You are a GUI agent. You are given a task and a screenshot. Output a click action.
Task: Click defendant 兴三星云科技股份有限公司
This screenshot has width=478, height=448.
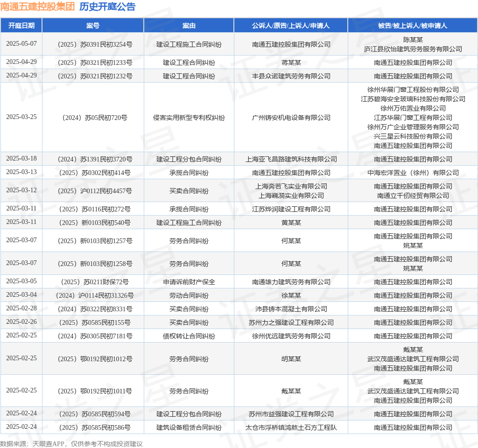(413, 136)
